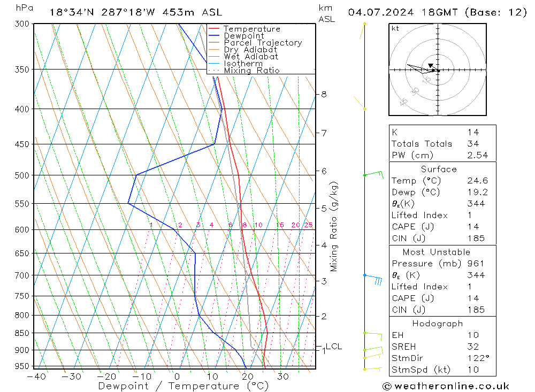Click the Surface Lifted Index label
The width and height of the screenshot is (535, 392).
click(419, 216)
